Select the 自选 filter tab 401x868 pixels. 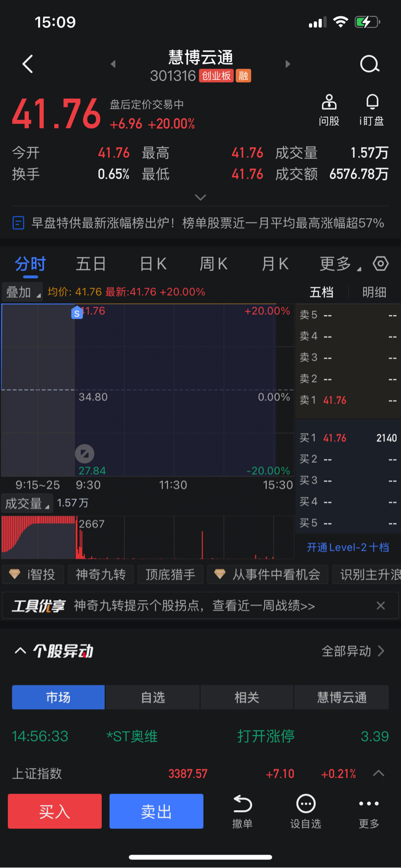(152, 697)
